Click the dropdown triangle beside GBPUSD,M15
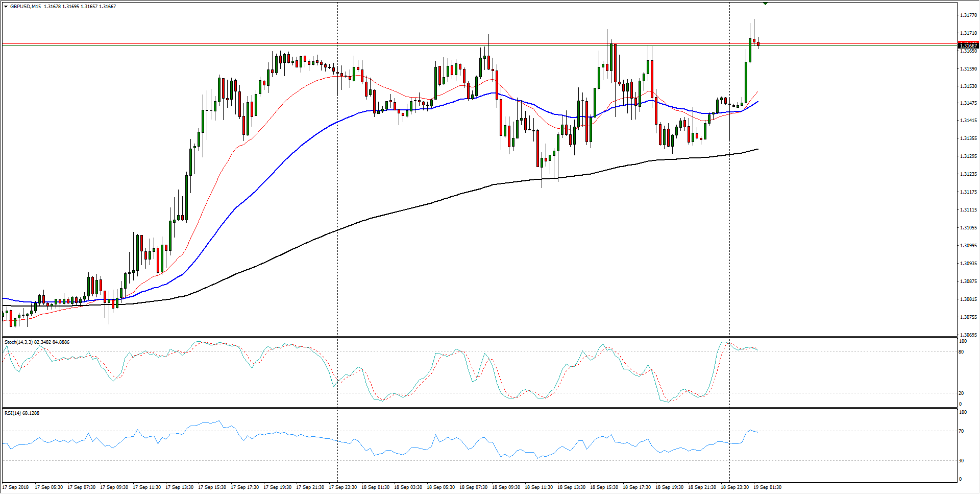The height and width of the screenshot is (494, 980). (6, 7)
